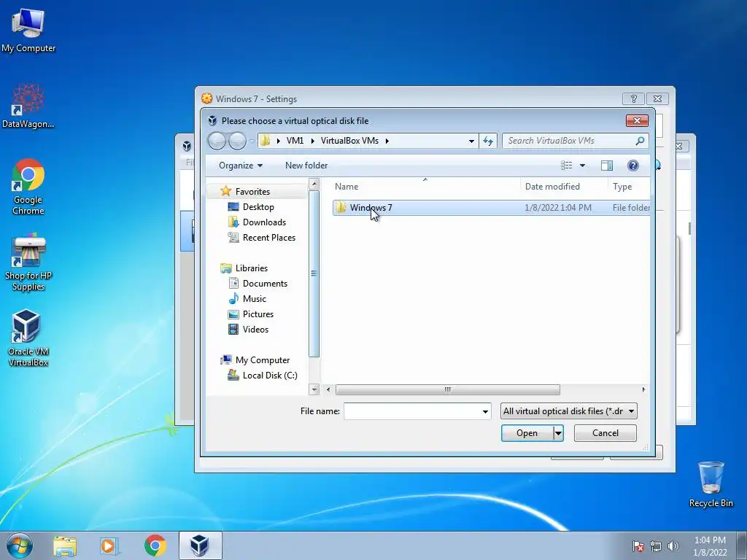Screen dimensions: 747x560
Task: Open Windows Media Player from taskbar
Action: coord(109,546)
